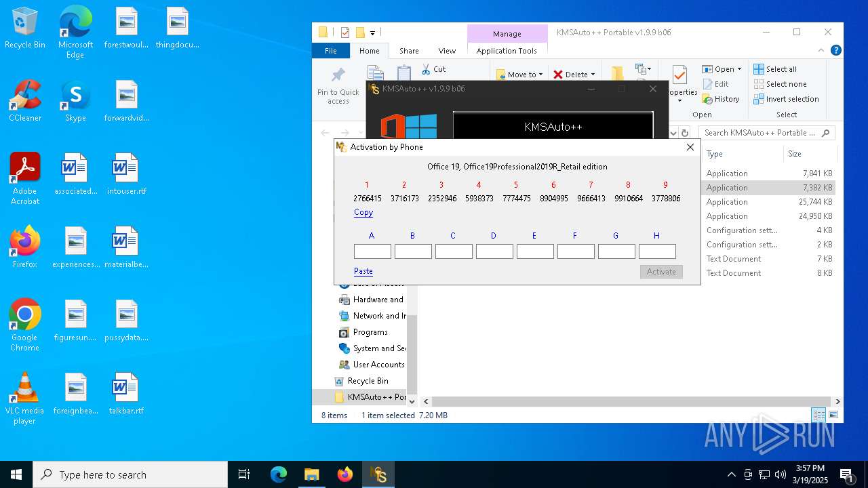
Task: Select the forestwoul... image file icon
Action: (x=126, y=28)
